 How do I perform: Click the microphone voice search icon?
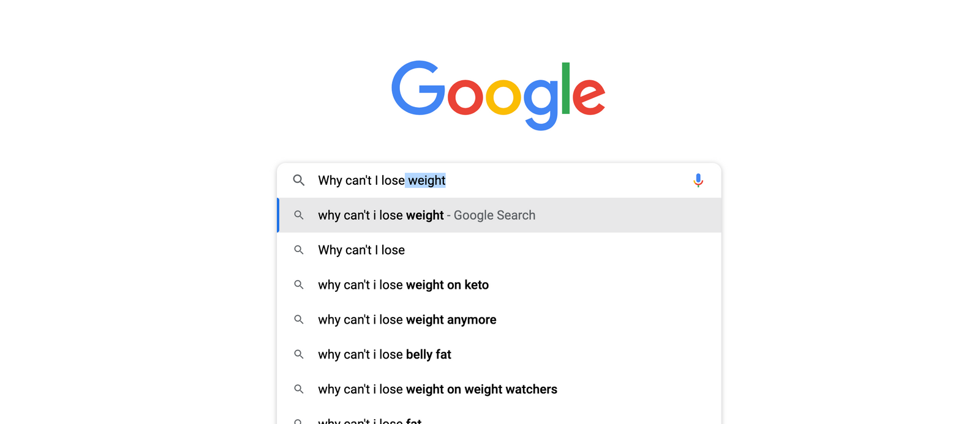click(x=698, y=180)
